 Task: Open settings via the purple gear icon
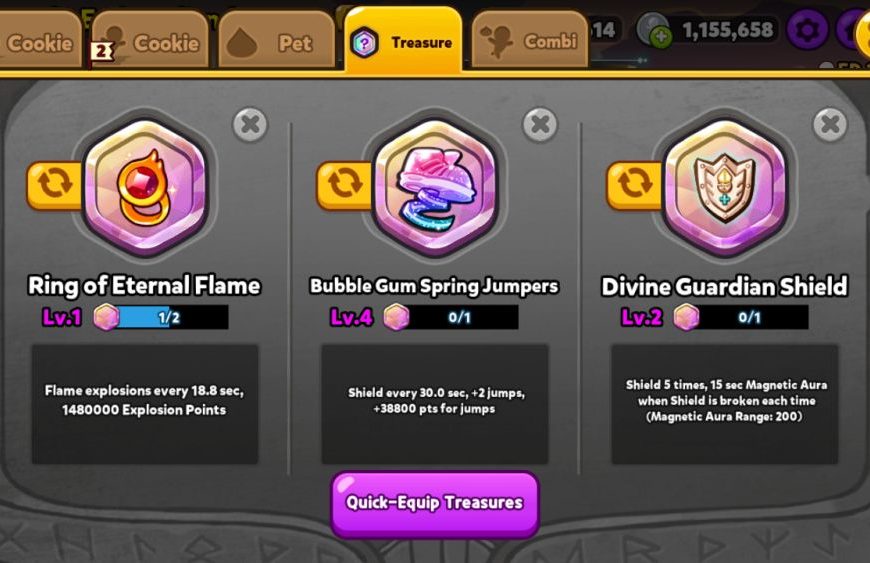[807, 30]
